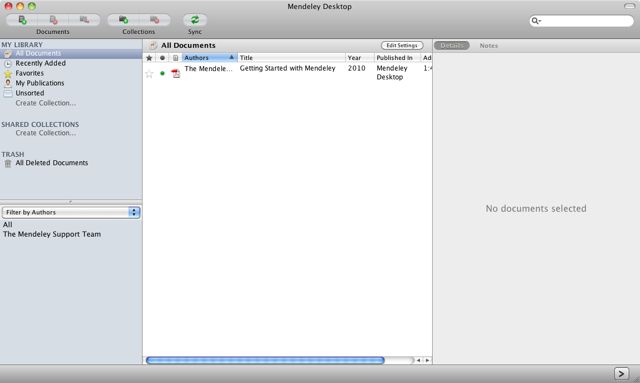This screenshot has height=383, width=640.
Task: Click the My Publications person icon
Action: [8, 83]
